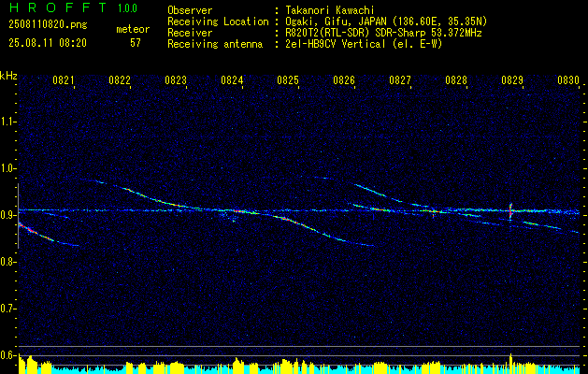Click the 0.9 kHz axis label
Screen dimensions: 588x374
click(x=7, y=215)
